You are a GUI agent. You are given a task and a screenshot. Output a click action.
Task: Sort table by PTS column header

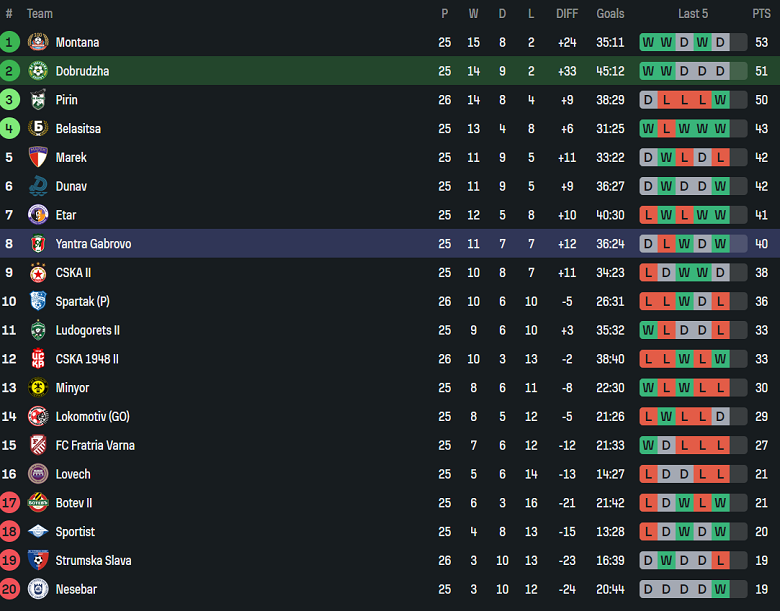761,14
